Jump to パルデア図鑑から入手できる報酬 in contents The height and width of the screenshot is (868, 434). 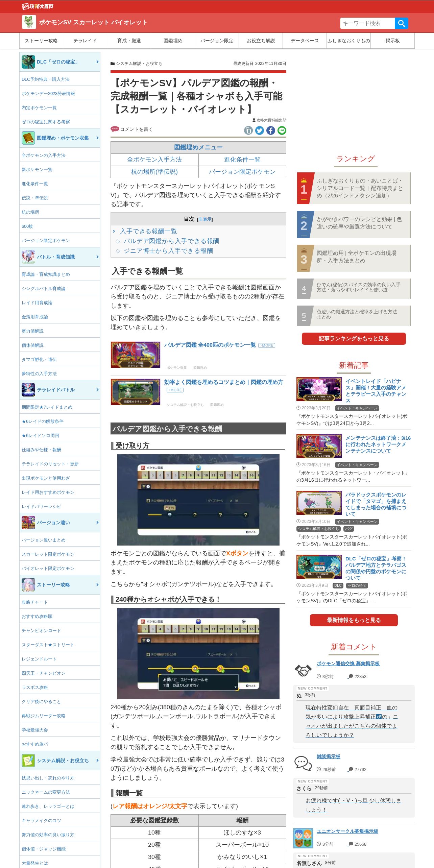click(171, 241)
